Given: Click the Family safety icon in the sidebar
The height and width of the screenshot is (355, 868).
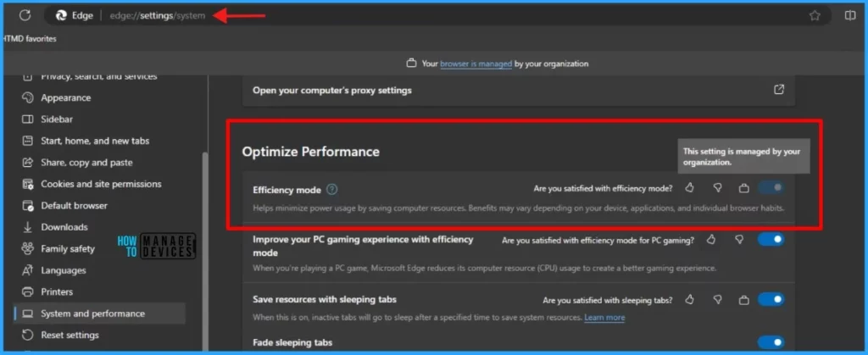Looking at the screenshot, I should pos(28,249).
